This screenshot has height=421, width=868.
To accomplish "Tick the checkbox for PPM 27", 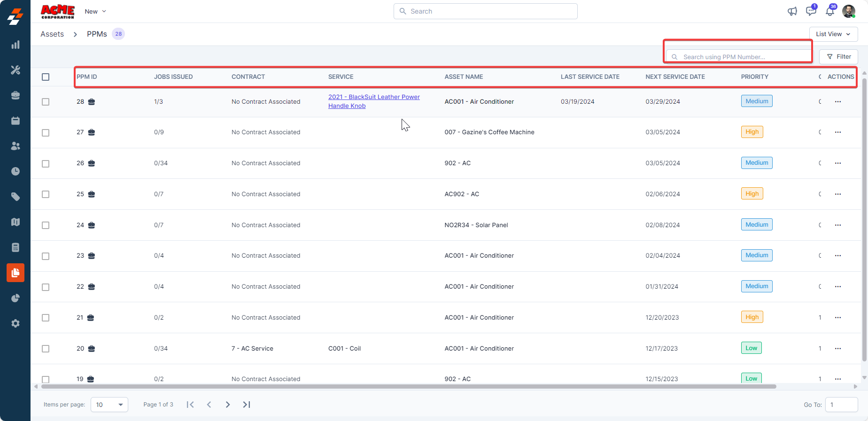I will (46, 133).
